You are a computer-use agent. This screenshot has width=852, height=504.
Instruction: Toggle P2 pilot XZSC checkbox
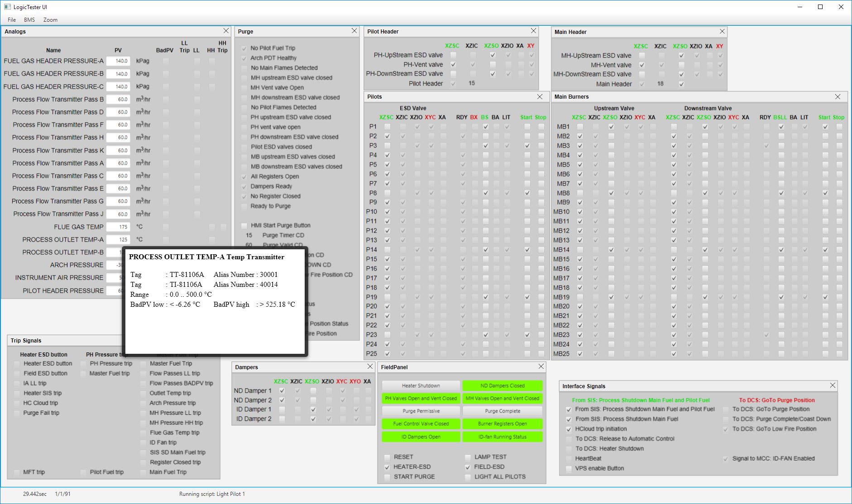[387, 136]
